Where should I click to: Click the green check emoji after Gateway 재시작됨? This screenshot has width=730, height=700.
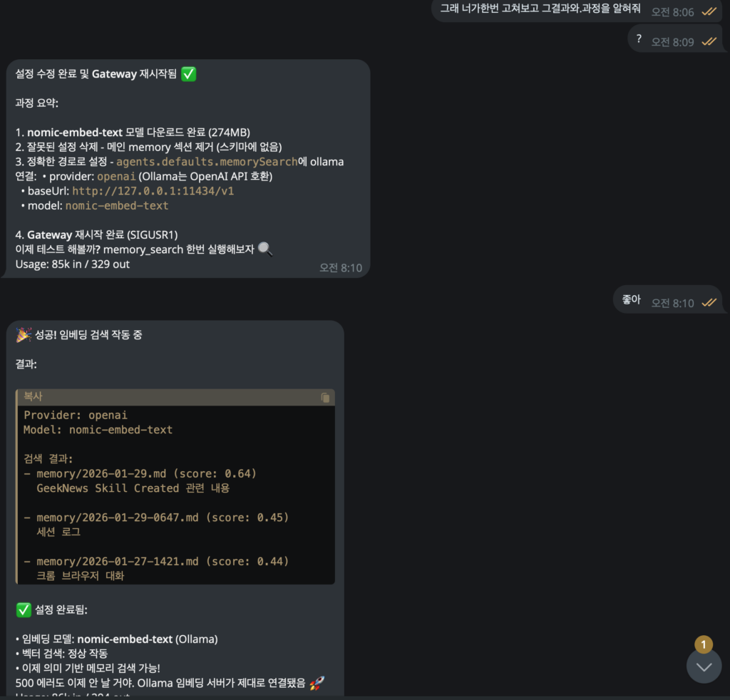(188, 74)
